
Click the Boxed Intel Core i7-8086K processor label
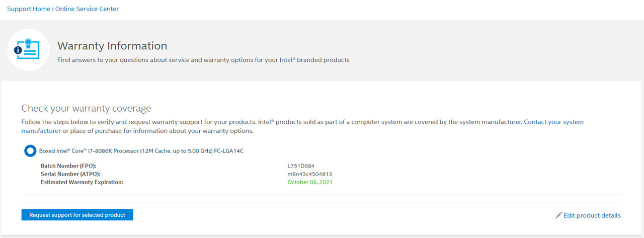pyautogui.click(x=141, y=151)
